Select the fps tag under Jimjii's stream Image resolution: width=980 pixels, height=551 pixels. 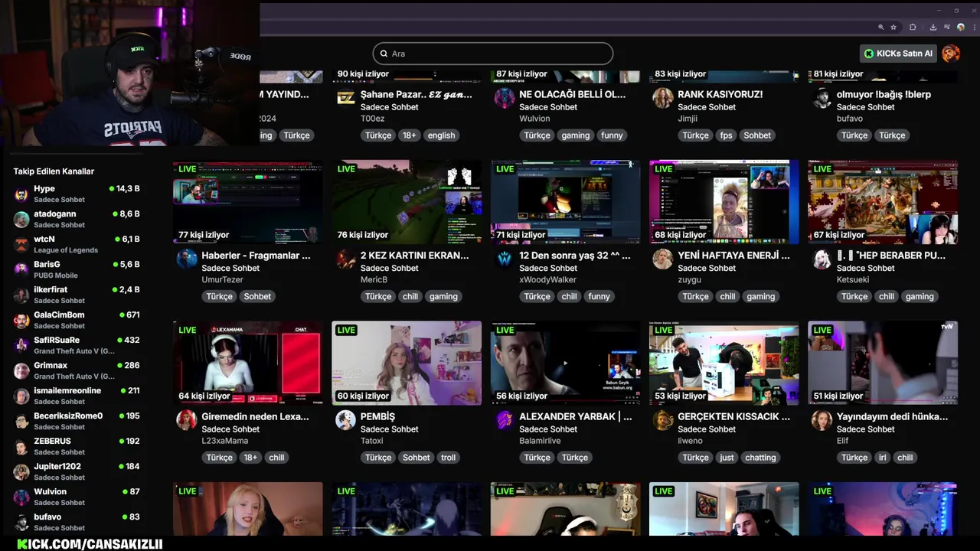click(x=726, y=135)
